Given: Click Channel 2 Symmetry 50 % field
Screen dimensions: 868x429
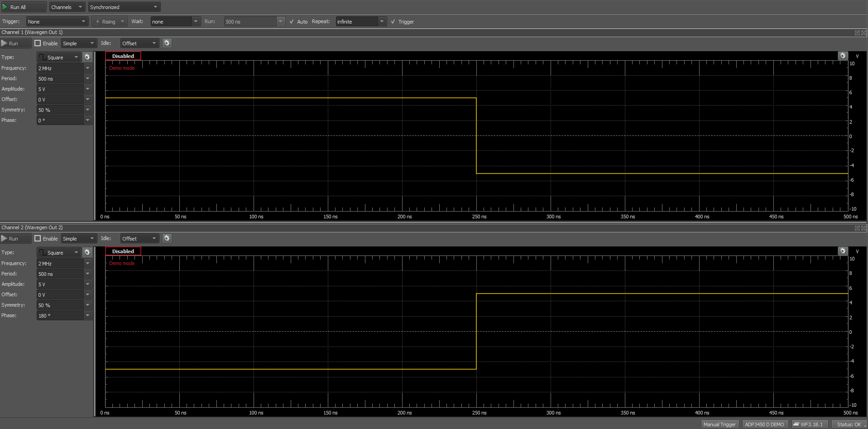Looking at the screenshot, I should coord(60,305).
